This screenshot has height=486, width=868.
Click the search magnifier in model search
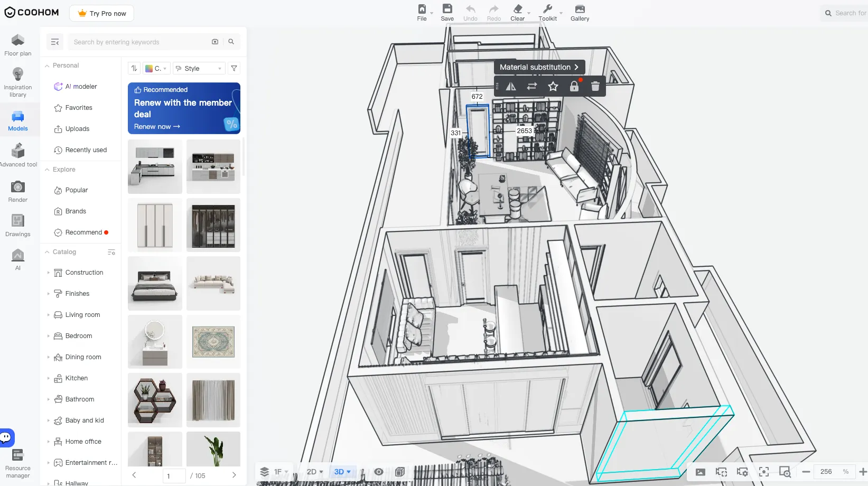[231, 42]
